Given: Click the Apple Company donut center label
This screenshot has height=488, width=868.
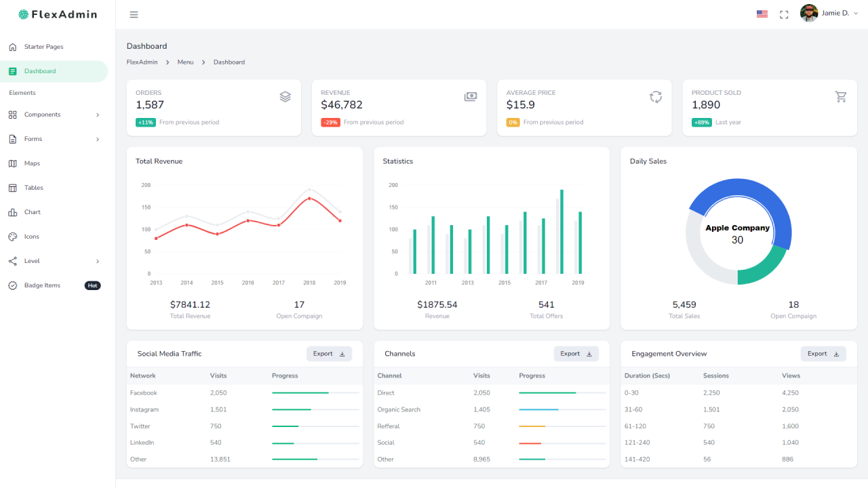Looking at the screenshot, I should 738,228.
